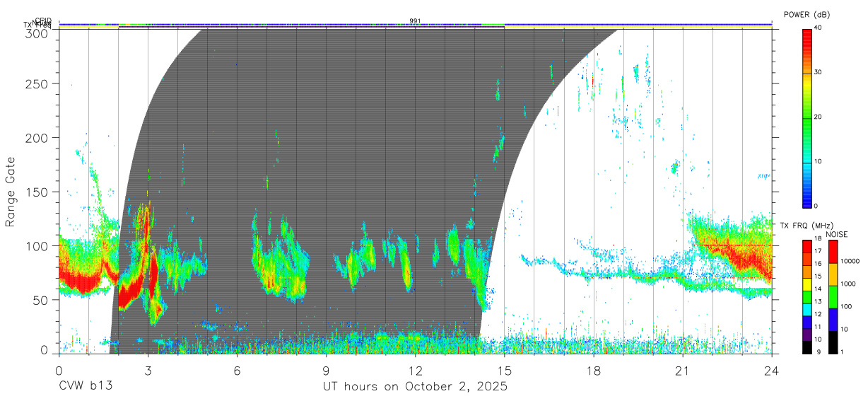This screenshot has height=401, width=868.
Task: Click the 18 hour tick on time axis
Action: pos(594,370)
